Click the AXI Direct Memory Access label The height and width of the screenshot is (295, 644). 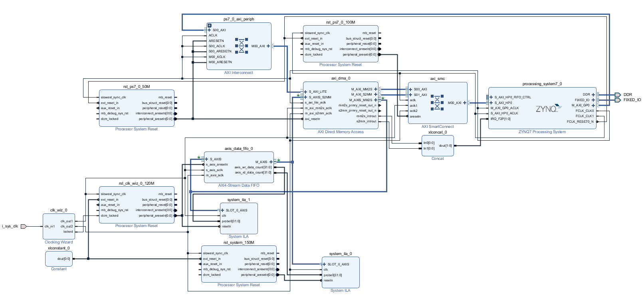click(x=341, y=132)
